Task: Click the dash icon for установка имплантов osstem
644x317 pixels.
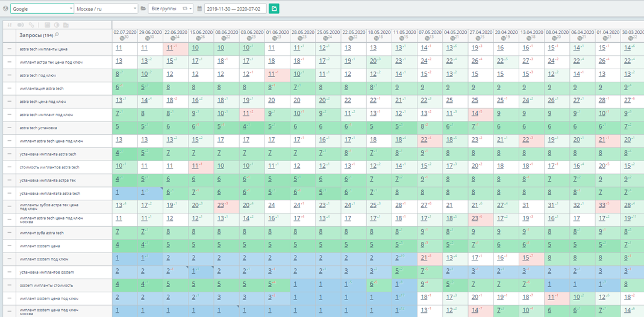Action: pyautogui.click(x=10, y=272)
